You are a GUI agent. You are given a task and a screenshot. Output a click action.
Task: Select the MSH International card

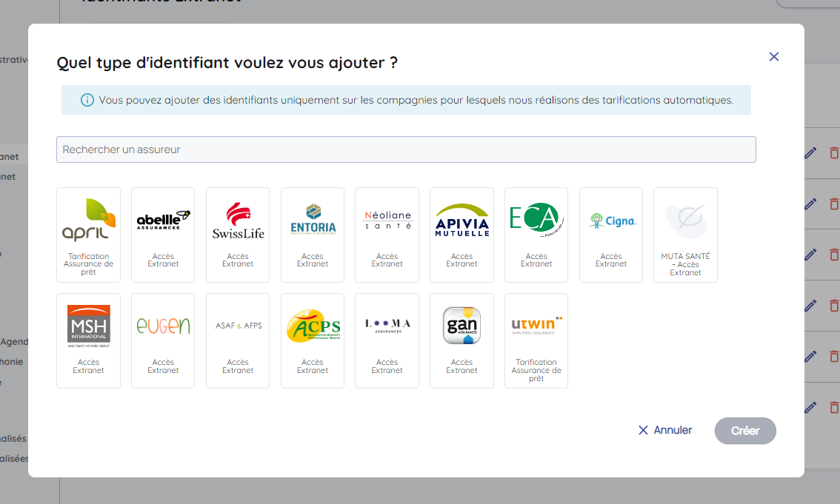[88, 340]
